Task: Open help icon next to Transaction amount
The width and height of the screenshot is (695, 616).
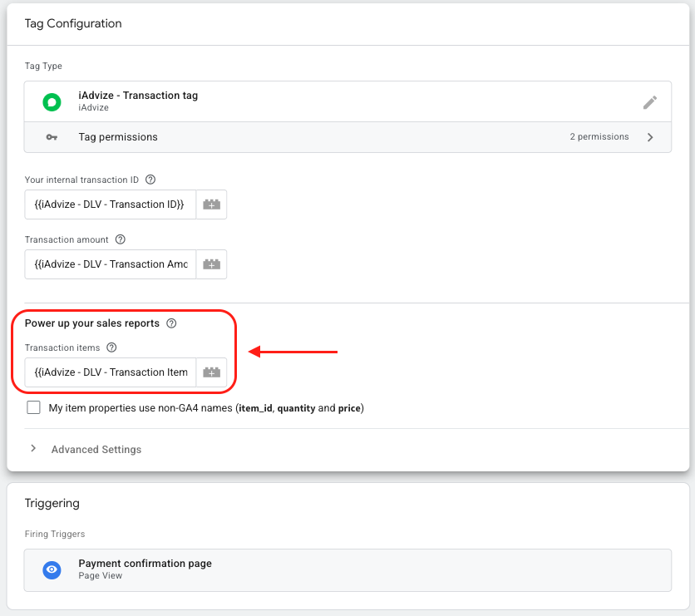Action: tap(121, 239)
